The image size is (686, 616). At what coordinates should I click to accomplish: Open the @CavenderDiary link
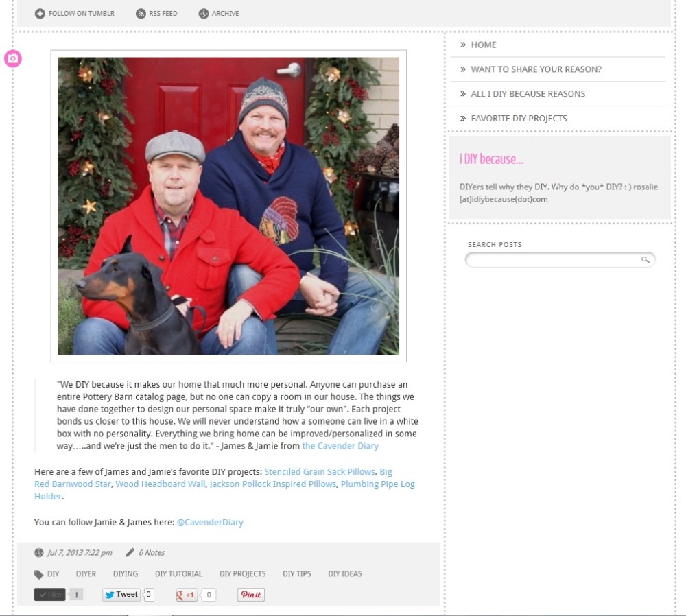tap(210, 523)
